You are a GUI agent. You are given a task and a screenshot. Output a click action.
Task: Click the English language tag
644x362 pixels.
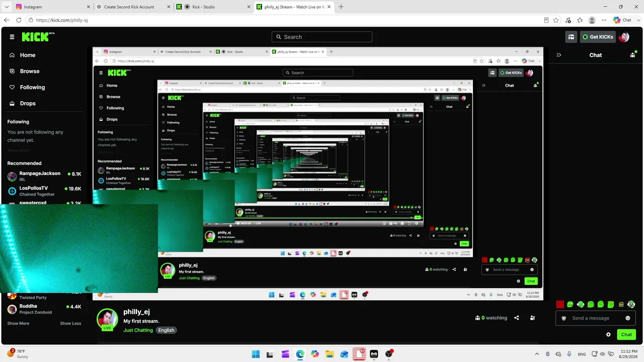(166, 330)
